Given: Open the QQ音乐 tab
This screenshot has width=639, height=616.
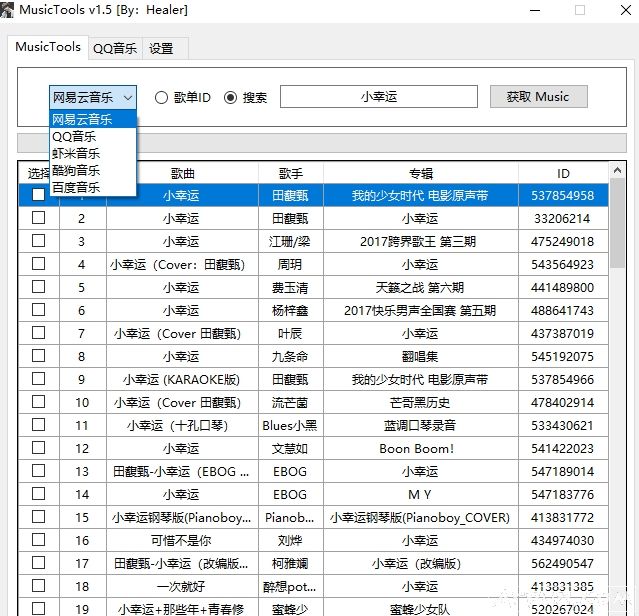Looking at the screenshot, I should 115,48.
